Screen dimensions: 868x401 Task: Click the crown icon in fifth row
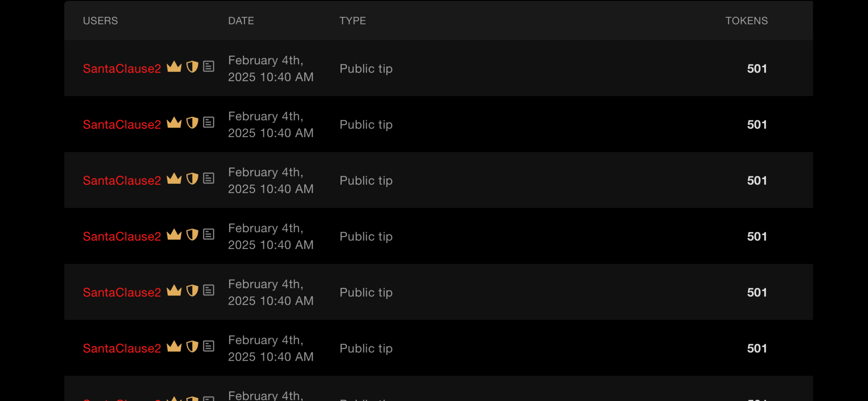(x=174, y=291)
